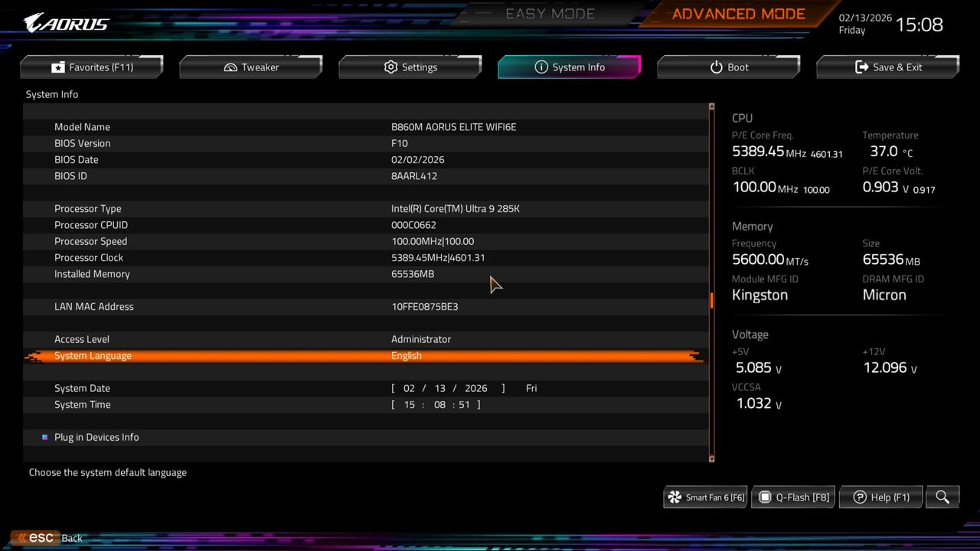
Task: Expand Plug in Devices Info
Action: pos(96,437)
